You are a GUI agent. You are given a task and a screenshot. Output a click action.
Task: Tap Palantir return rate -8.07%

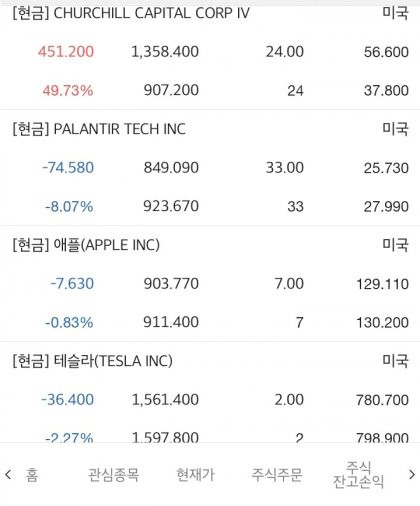69,206
